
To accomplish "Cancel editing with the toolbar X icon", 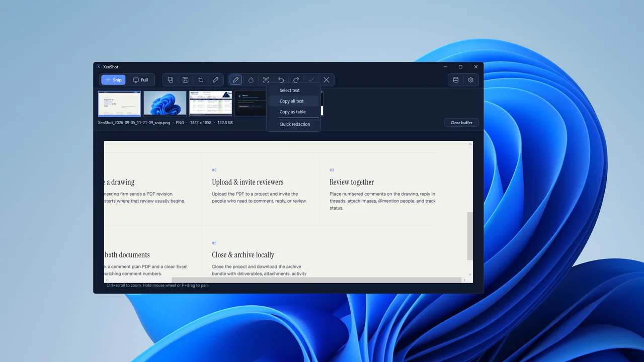I will (x=326, y=80).
